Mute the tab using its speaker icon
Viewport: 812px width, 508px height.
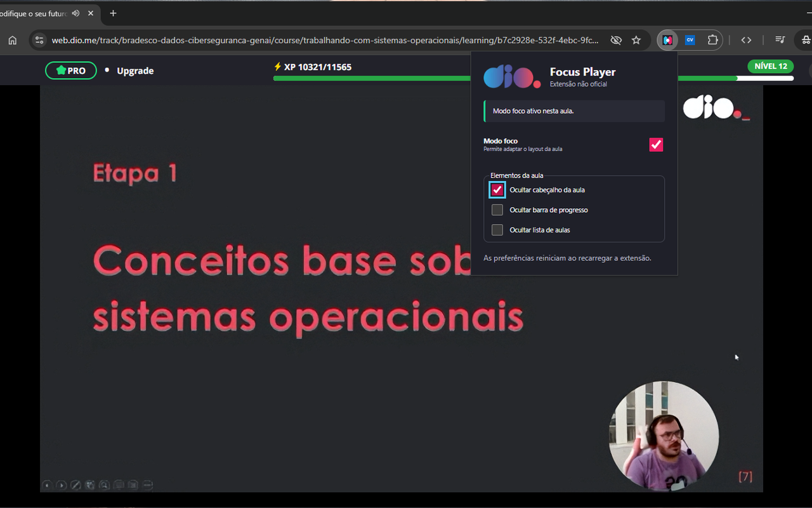click(x=76, y=13)
